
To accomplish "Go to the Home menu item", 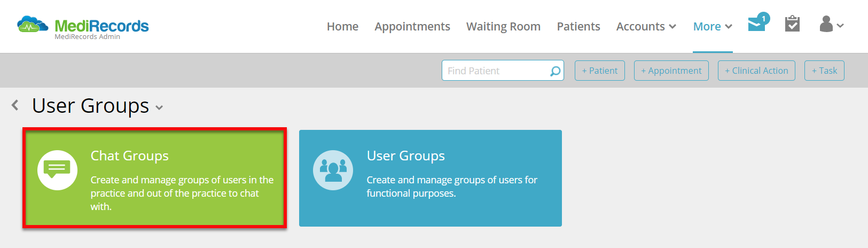I will [x=342, y=26].
